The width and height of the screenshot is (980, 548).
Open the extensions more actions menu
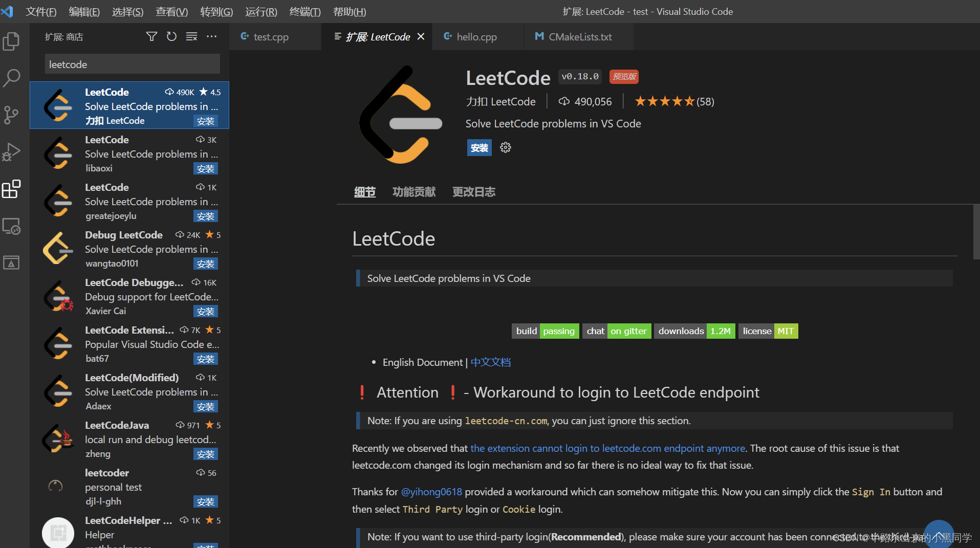click(211, 36)
